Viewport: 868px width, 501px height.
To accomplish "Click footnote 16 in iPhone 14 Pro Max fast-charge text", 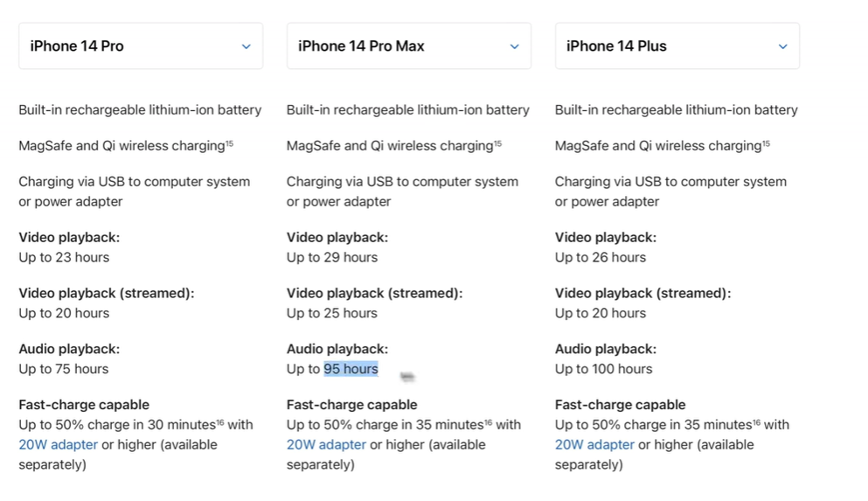I will pyautogui.click(x=489, y=422).
